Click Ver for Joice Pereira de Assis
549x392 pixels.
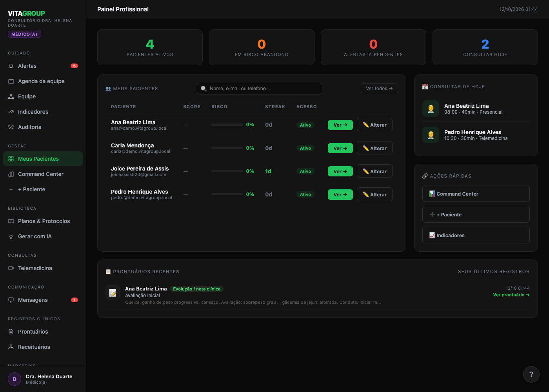coord(340,171)
